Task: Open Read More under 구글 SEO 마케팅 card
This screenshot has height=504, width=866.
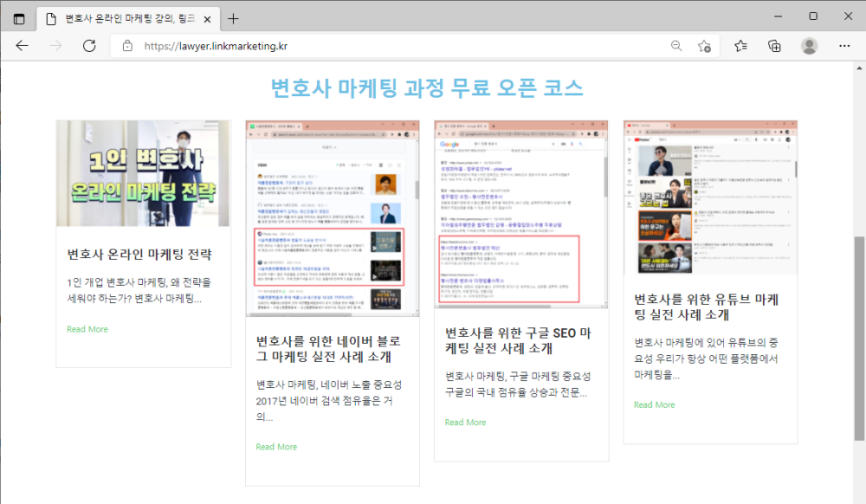Action: click(x=465, y=423)
